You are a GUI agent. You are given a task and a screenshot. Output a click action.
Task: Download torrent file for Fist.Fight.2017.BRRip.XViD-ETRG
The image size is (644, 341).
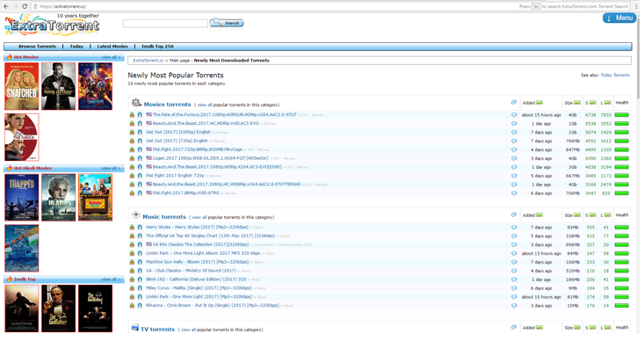click(133, 193)
